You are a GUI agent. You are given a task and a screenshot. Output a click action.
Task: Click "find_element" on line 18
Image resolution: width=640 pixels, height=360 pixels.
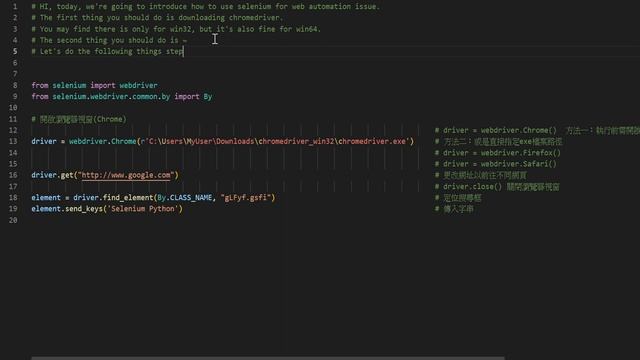[128, 198]
